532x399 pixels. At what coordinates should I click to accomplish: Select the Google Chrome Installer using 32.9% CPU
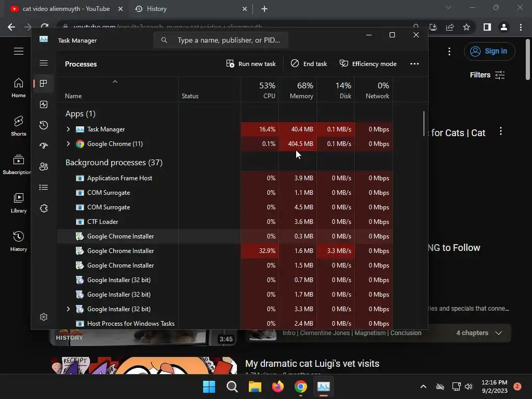tap(224, 251)
